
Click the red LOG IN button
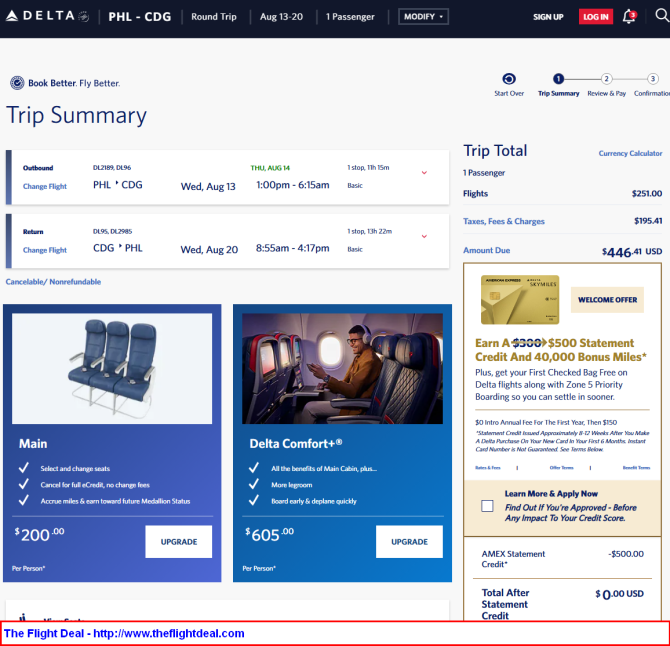tap(596, 17)
